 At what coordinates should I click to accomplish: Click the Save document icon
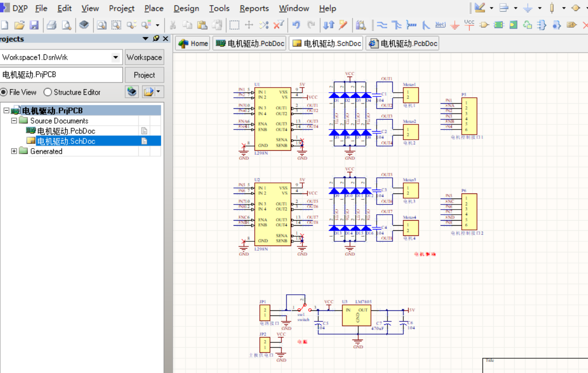tap(34, 25)
